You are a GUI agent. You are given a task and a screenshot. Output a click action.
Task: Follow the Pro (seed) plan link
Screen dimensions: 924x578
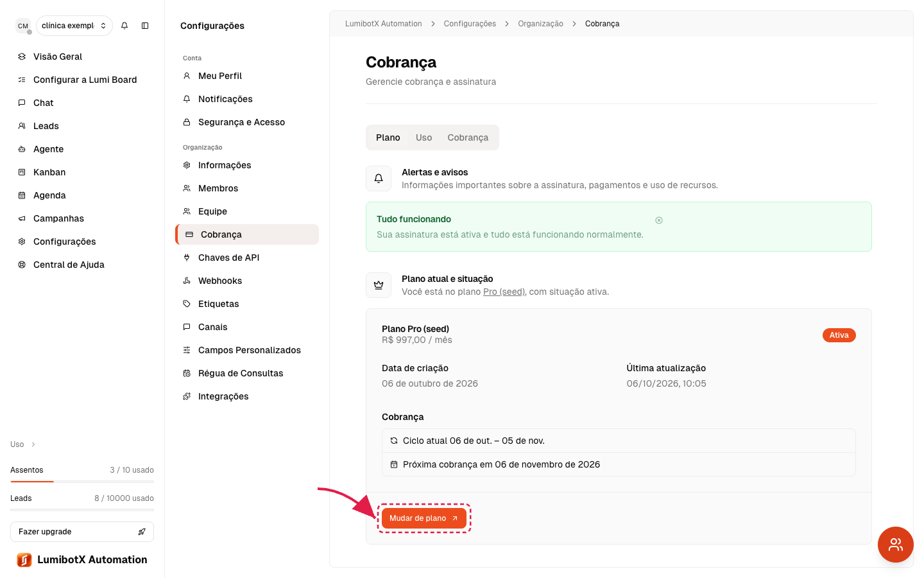tap(504, 292)
